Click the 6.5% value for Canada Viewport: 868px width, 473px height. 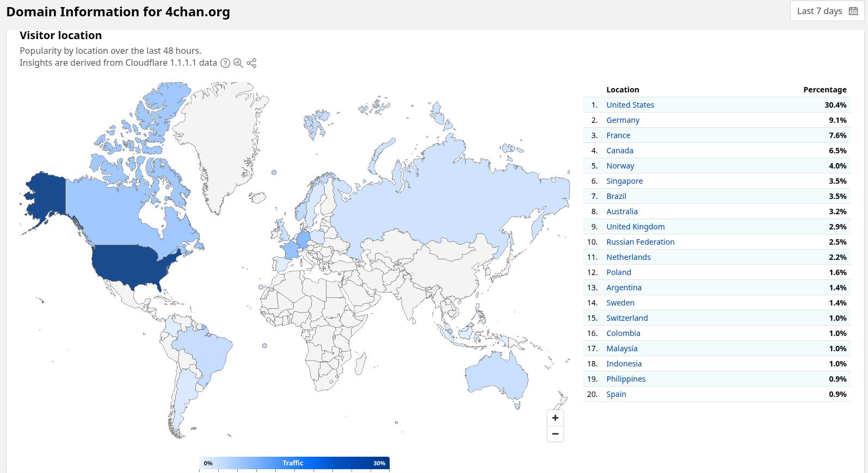838,151
